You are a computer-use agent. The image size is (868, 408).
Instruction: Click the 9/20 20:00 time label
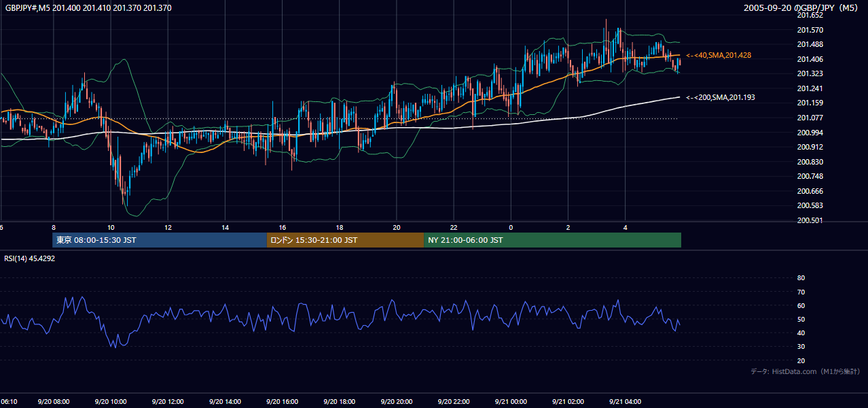pyautogui.click(x=397, y=402)
